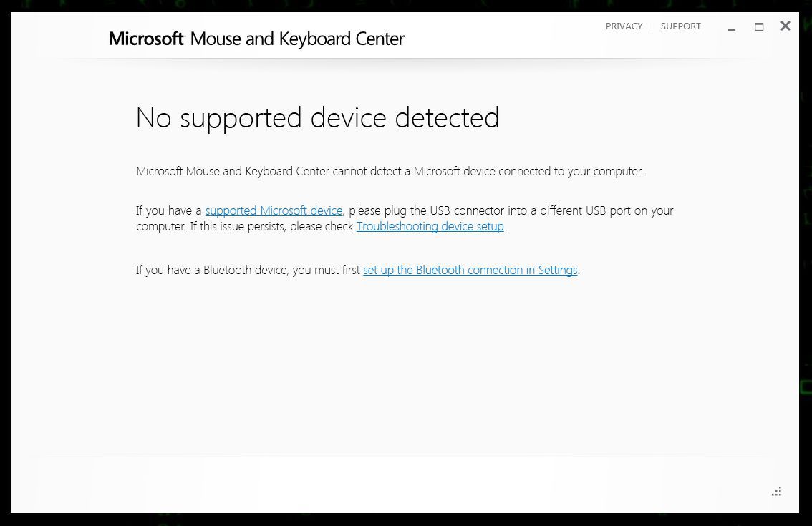Click the 'No supported device detected' heading

point(317,118)
